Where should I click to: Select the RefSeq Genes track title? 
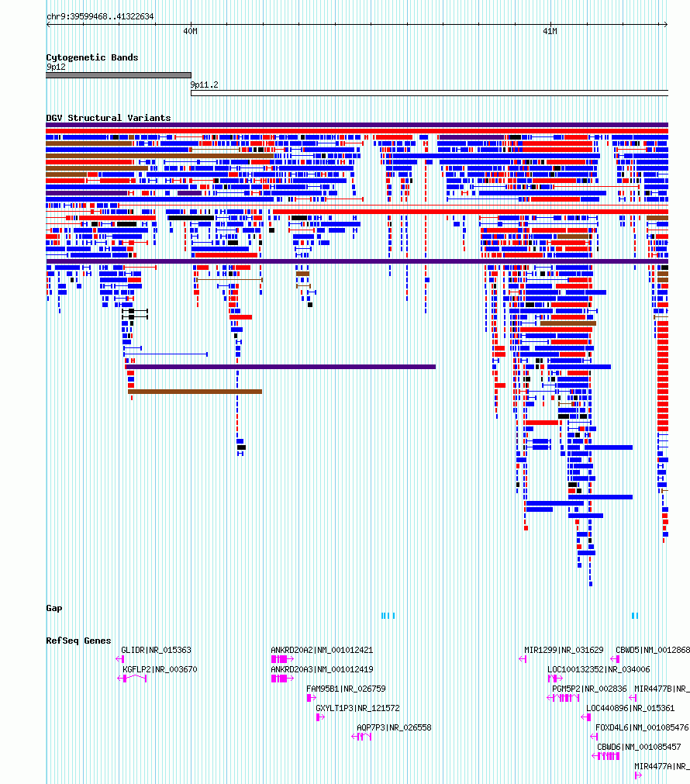(78, 641)
